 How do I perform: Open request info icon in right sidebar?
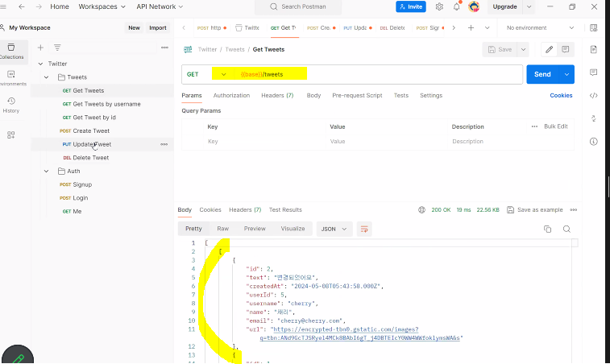[x=594, y=142]
